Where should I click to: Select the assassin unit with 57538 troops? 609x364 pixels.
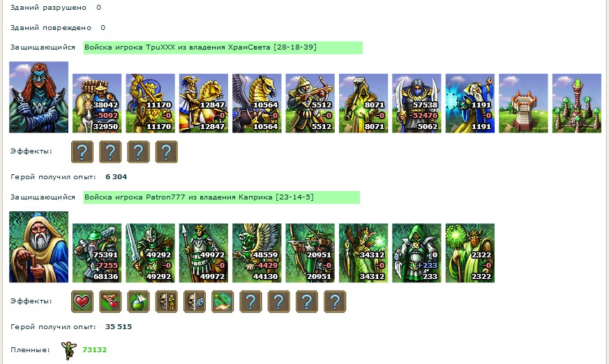[x=416, y=103]
